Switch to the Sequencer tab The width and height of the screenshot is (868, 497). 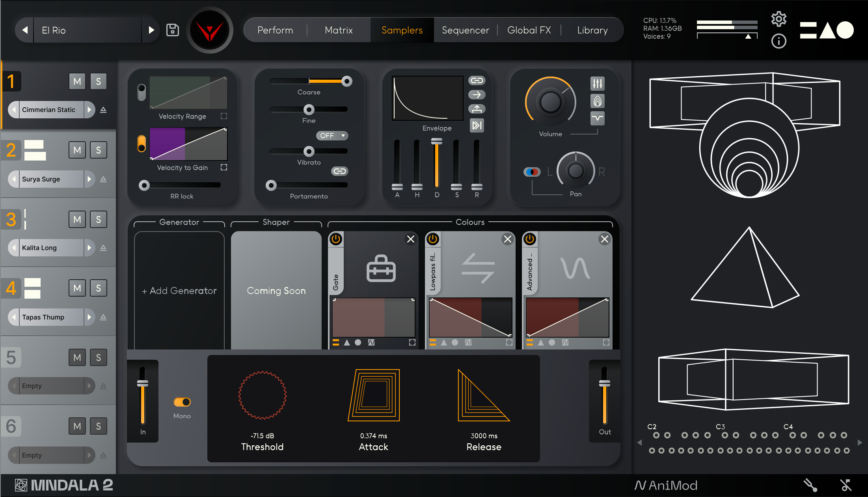465,30
